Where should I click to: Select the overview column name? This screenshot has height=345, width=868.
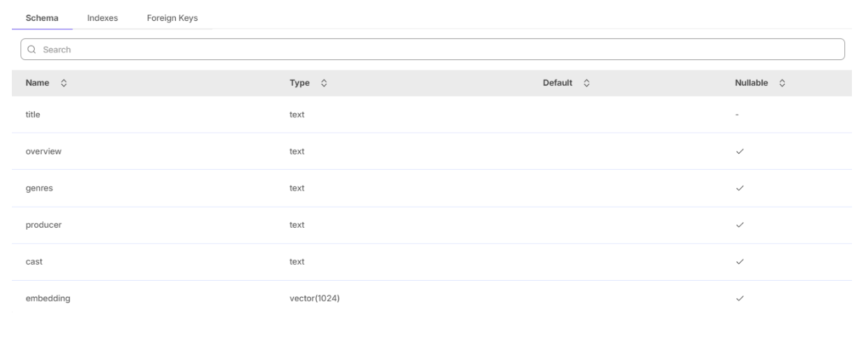click(x=43, y=152)
